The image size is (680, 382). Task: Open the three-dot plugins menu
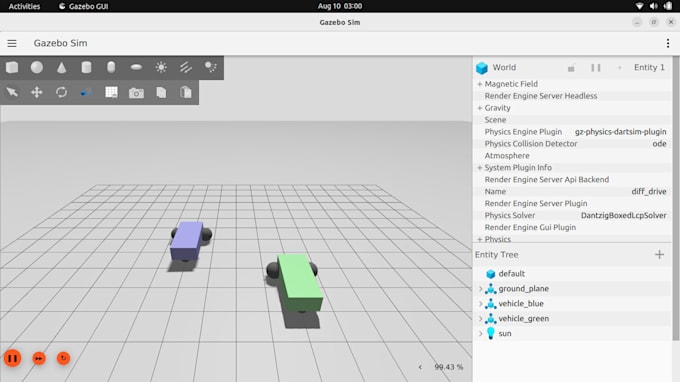tap(668, 43)
